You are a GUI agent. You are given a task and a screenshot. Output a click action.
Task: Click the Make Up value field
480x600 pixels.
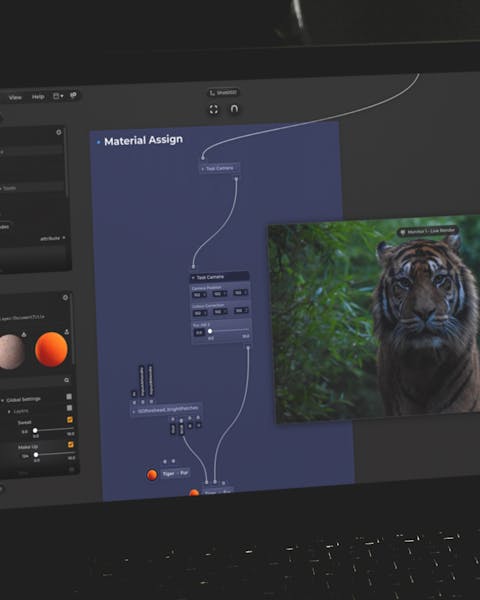pos(25,456)
